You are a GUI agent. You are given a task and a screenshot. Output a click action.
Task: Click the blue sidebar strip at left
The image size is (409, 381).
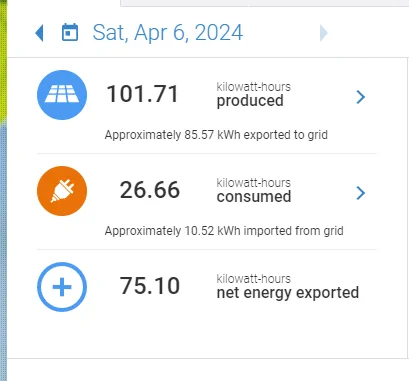[x=3, y=253]
